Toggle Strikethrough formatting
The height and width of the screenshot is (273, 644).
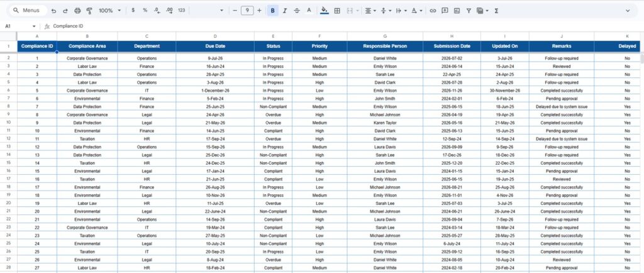pos(297,11)
